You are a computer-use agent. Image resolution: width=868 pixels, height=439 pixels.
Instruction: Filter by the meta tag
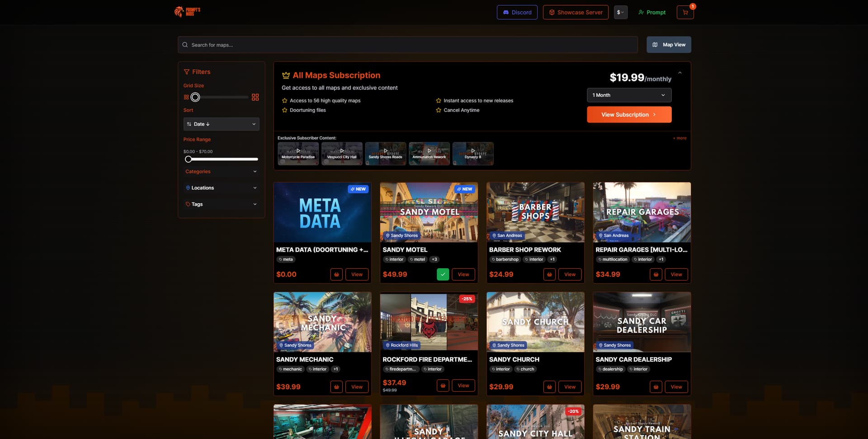[286, 259]
